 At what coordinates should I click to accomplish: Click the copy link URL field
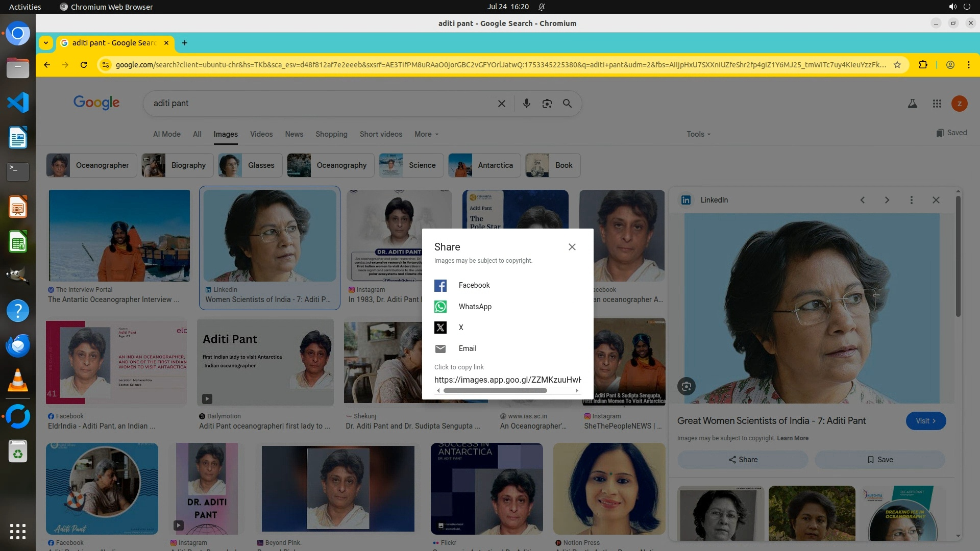point(507,380)
